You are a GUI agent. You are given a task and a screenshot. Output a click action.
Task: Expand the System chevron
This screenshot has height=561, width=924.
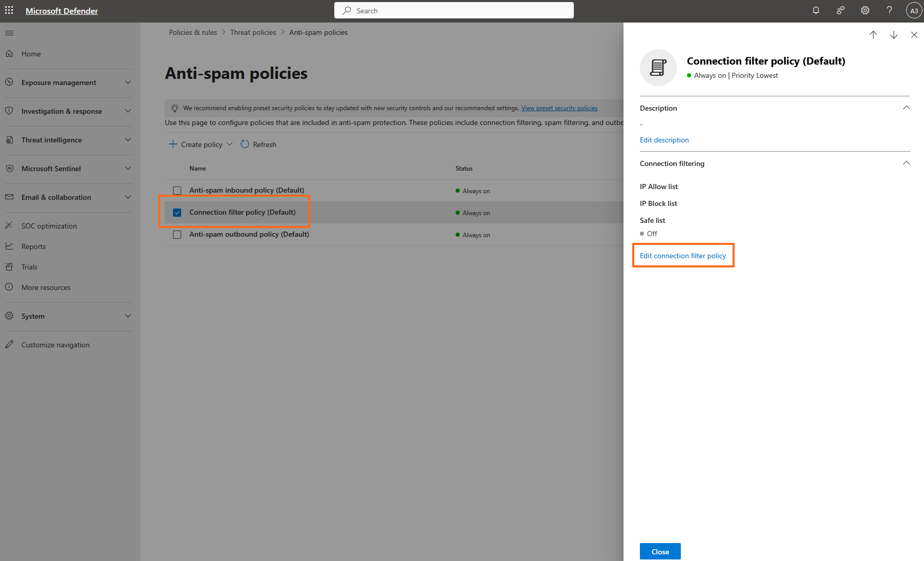click(x=128, y=316)
